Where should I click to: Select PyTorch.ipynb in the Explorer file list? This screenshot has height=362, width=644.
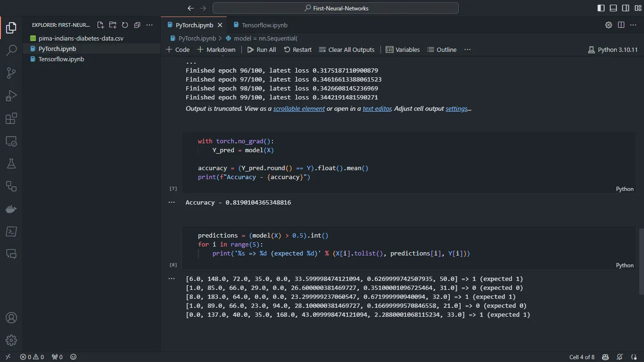click(91, 49)
